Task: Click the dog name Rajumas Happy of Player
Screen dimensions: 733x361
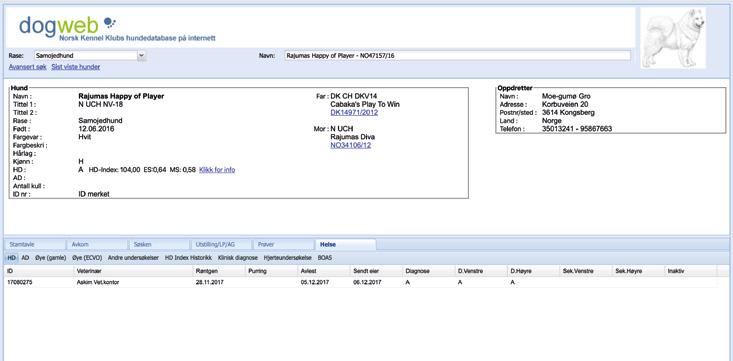Action: pyautogui.click(x=121, y=96)
